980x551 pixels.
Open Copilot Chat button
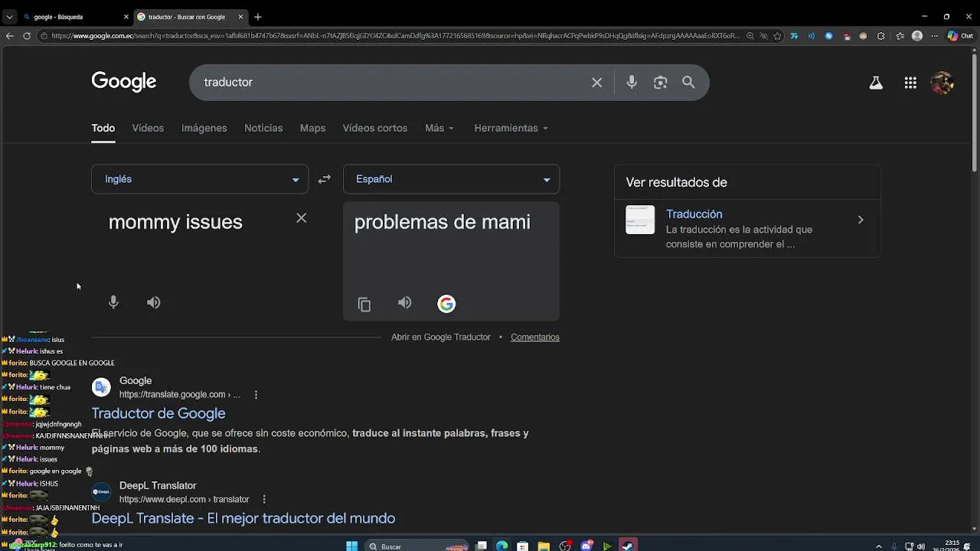point(960,36)
